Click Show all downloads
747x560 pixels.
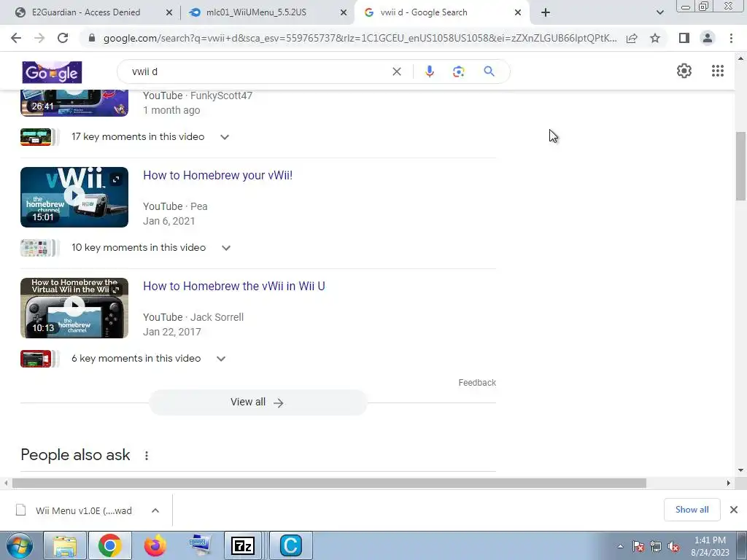[x=692, y=510]
